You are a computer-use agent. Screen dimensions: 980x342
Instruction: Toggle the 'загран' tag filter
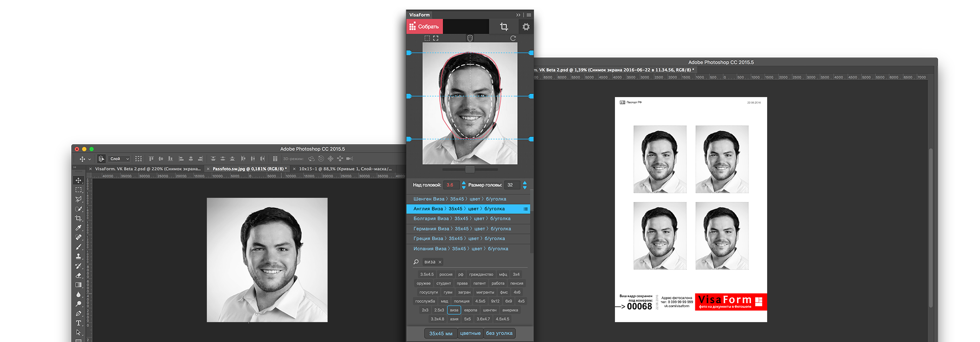click(464, 292)
